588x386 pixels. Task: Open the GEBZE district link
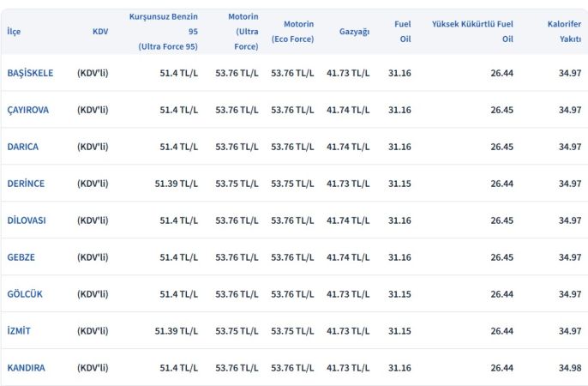coord(21,257)
